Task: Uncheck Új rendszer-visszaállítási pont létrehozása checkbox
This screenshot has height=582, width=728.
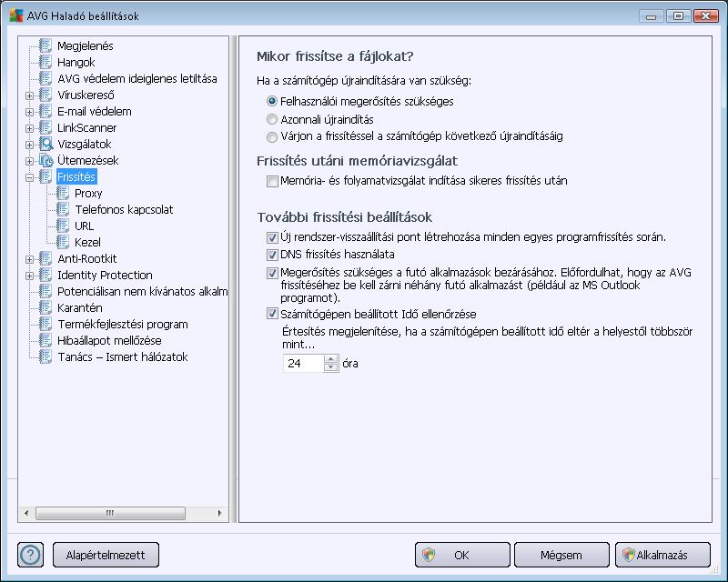Action: [x=272, y=237]
